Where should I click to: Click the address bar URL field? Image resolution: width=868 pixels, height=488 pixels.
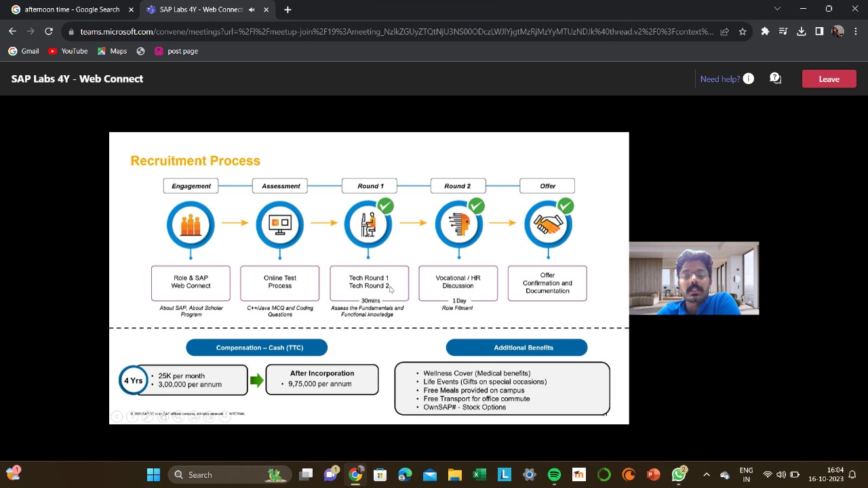click(x=393, y=31)
